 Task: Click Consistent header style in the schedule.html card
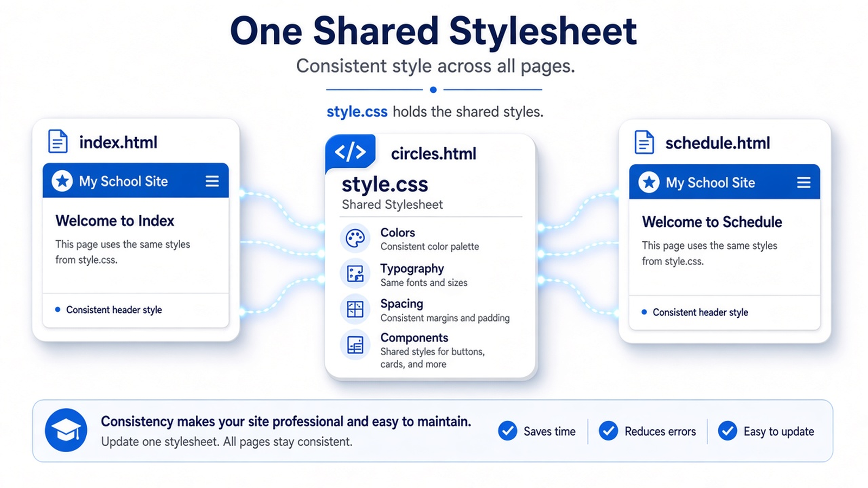(700, 312)
